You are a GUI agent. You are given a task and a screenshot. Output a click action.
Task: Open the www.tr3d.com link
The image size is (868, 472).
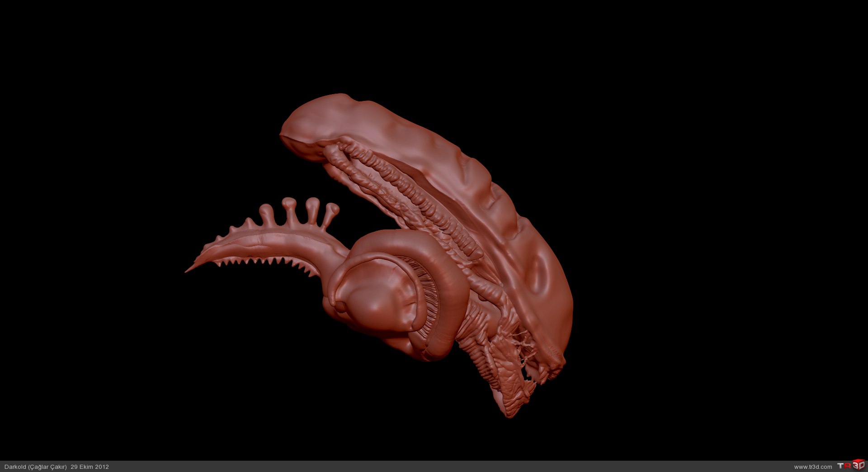point(813,467)
